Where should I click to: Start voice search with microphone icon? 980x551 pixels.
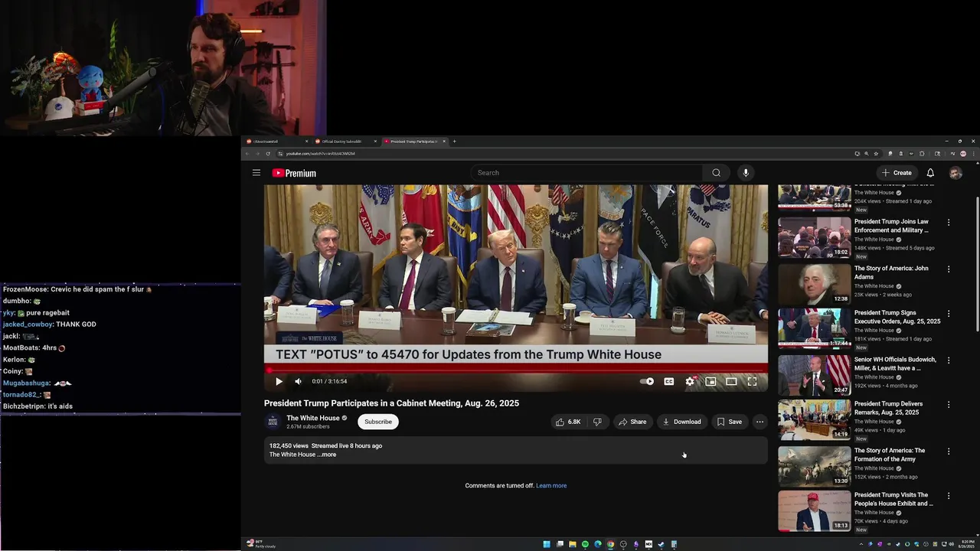(x=745, y=173)
